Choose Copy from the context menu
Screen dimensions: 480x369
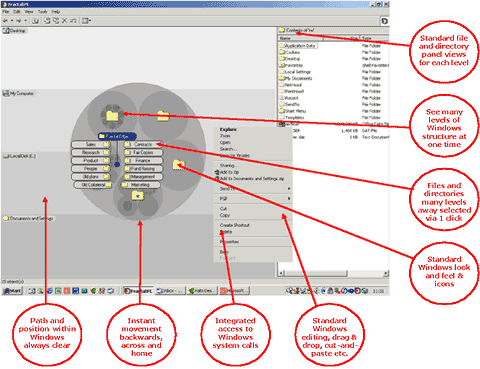coord(225,215)
